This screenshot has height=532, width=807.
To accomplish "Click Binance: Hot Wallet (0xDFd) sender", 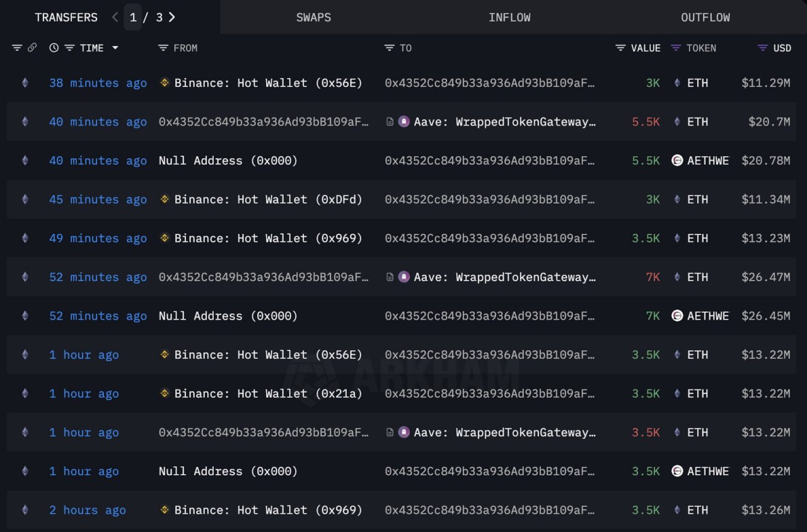I will click(268, 199).
